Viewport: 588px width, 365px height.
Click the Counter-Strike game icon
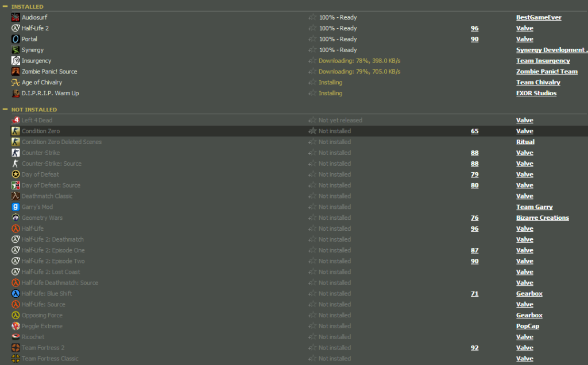pyautogui.click(x=16, y=153)
